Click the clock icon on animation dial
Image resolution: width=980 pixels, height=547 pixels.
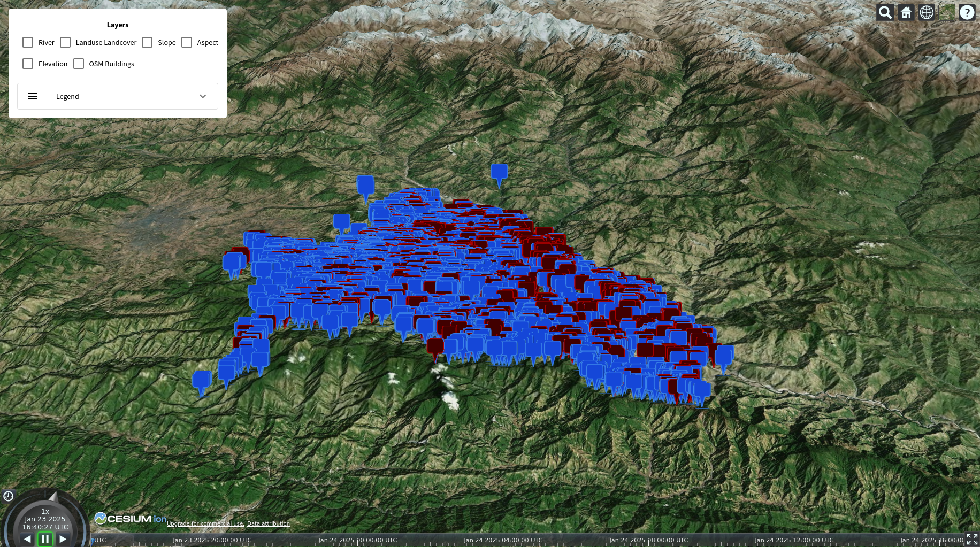pos(9,496)
